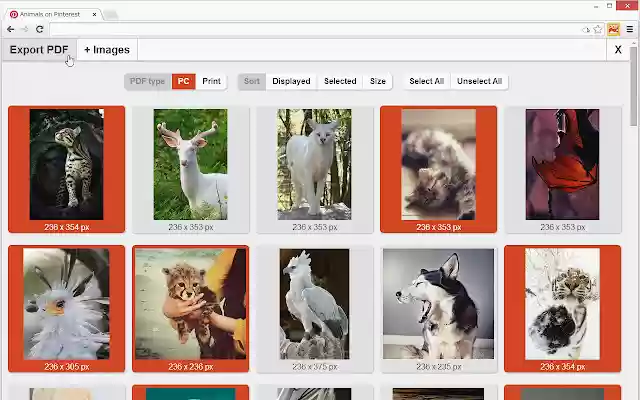This screenshot has height=400, width=640.
Task: Open a new browser tab
Action: 111,15
